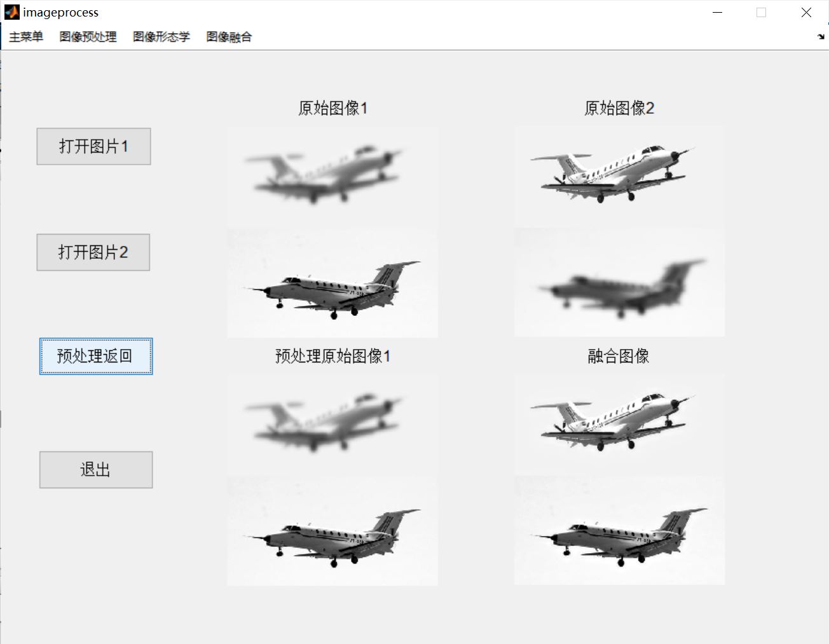Click the 原始图像1 title label
Screen dimensions: 829x644
point(331,108)
